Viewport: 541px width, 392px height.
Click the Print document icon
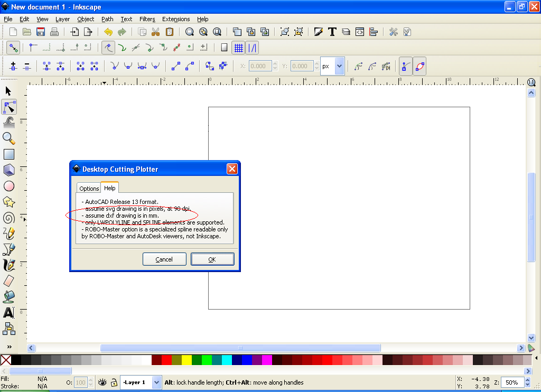[54, 32]
